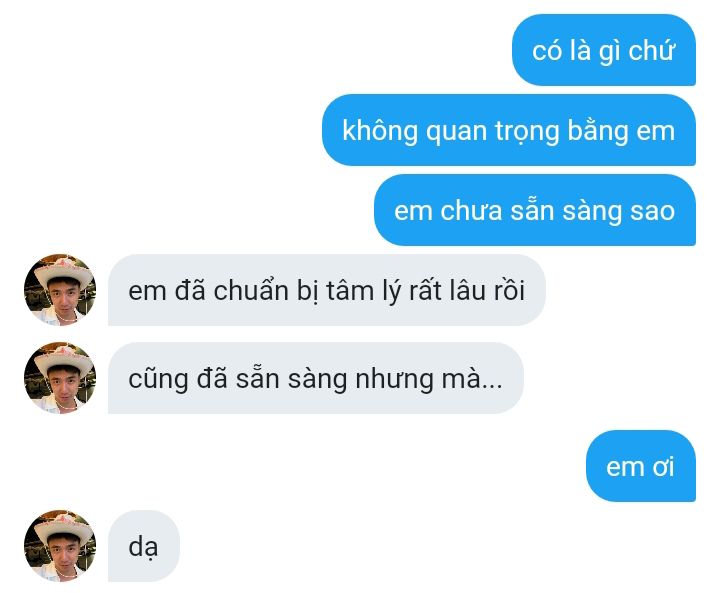This screenshot has height=593, width=716.
Task: Tap the word 'sao' in the third blue bubble
Action: tap(653, 211)
